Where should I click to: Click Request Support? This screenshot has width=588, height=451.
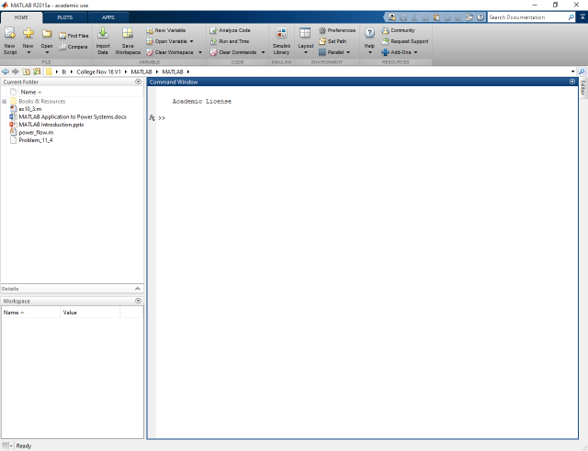(x=405, y=41)
